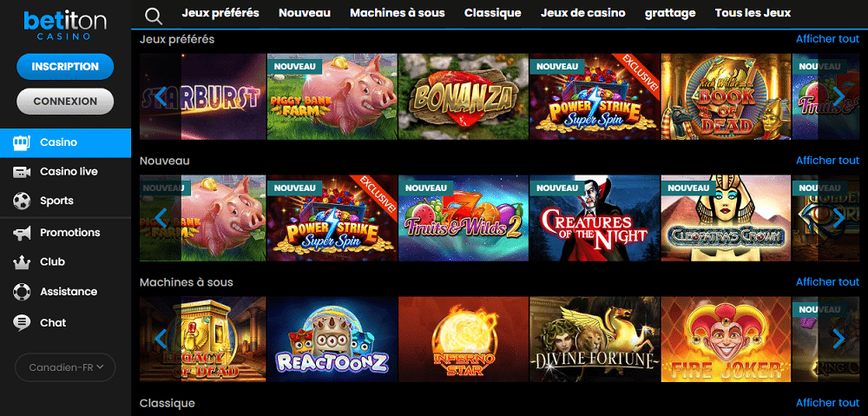Screen dimensions: 868x416
Task: Advance Machines à sous carousel right arrow
Action: pos(838,339)
